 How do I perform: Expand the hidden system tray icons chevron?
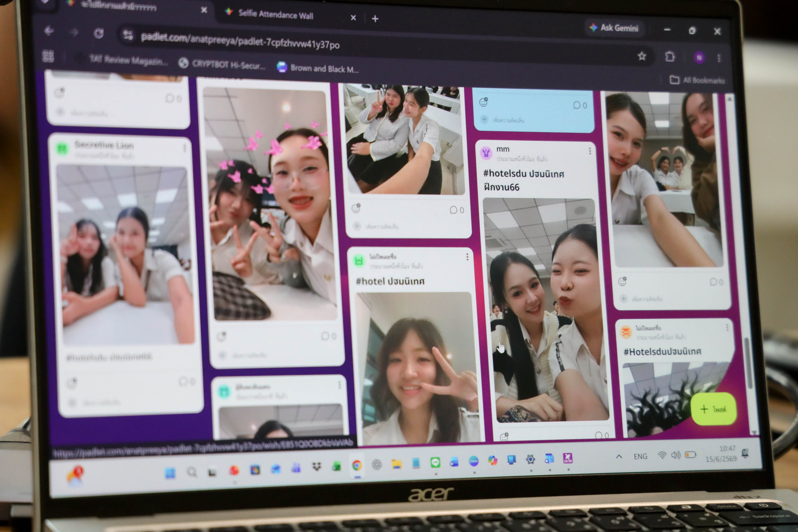pyautogui.click(x=619, y=456)
